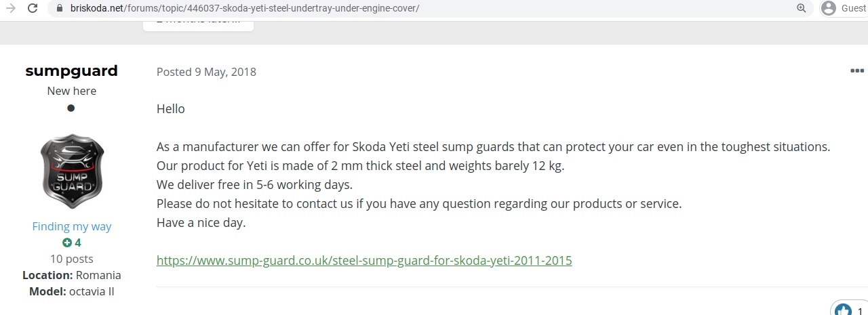Image resolution: width=868 pixels, height=315 pixels.
Task: Click the '2 months later' separator badge
Action: 198,22
